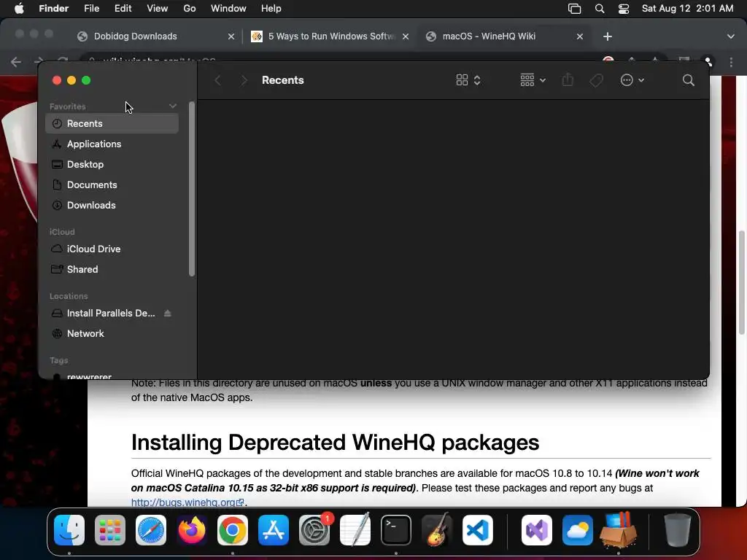Screen dimensions: 747x560
Task: Switch to macOS - WineHQ Wiki tab
Action: click(504, 36)
